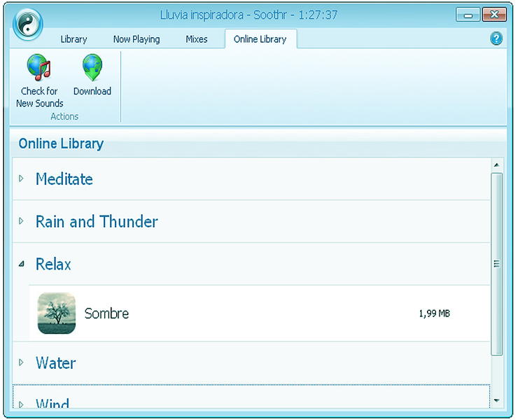Expand the Rain and Thunder category arrow
This screenshot has width=518, height=420.
(21, 220)
